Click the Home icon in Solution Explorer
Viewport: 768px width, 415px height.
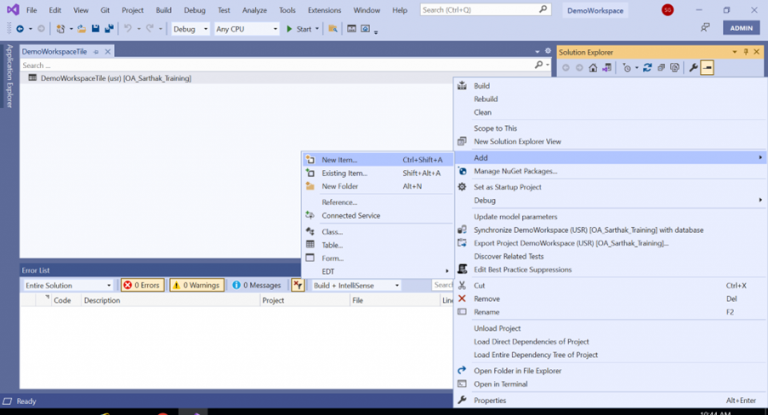tap(593, 68)
